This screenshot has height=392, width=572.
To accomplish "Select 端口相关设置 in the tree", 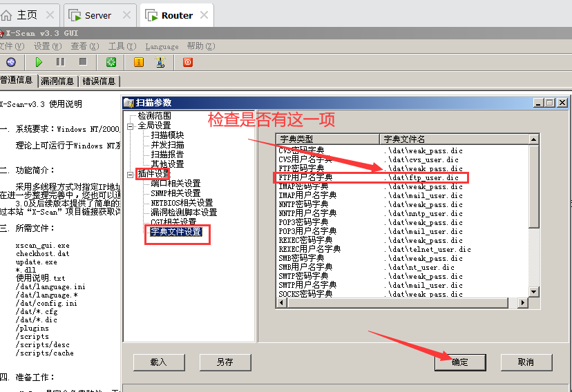I will pos(175,184).
